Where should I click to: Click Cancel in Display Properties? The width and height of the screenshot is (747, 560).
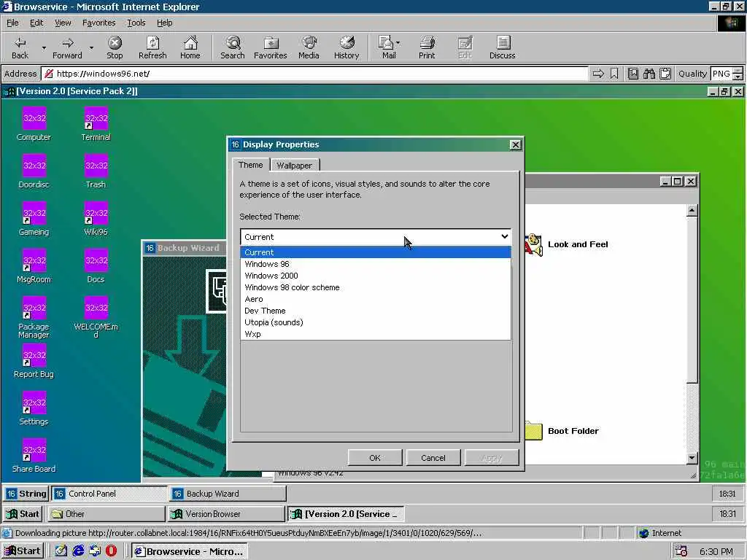[433, 458]
